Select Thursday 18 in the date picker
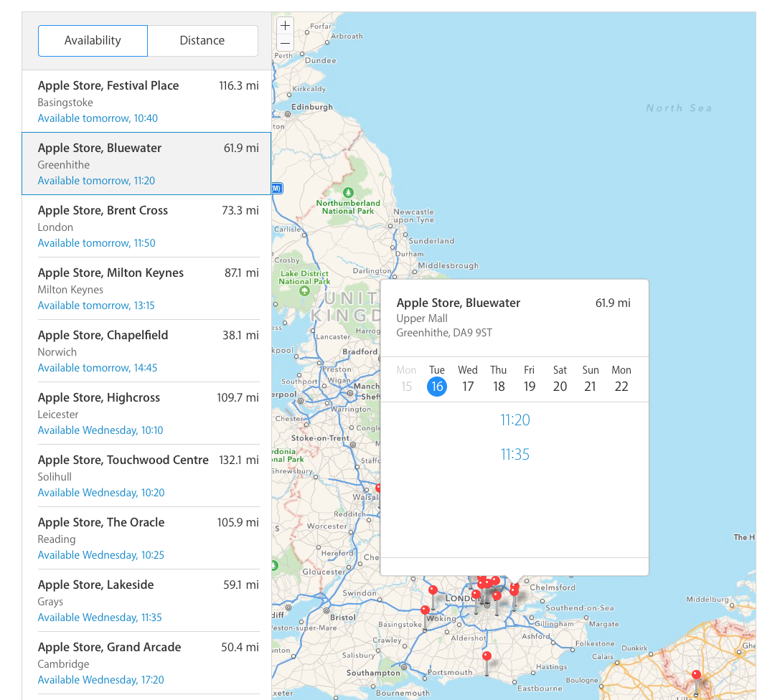 pos(499,379)
